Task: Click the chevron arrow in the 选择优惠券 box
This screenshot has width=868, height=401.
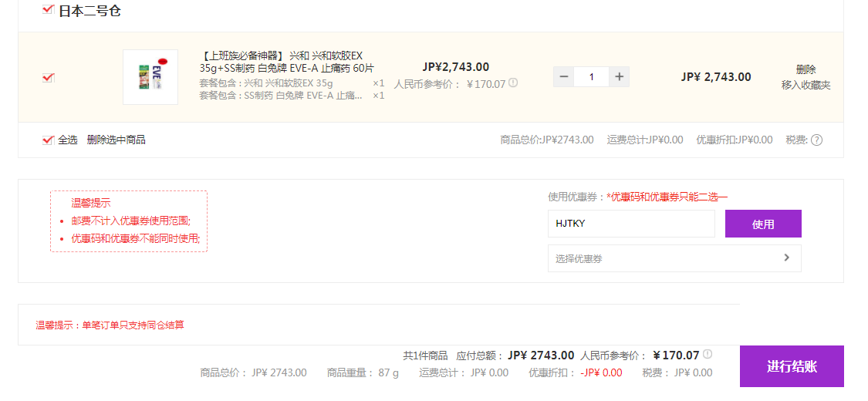Action: pyautogui.click(x=787, y=258)
